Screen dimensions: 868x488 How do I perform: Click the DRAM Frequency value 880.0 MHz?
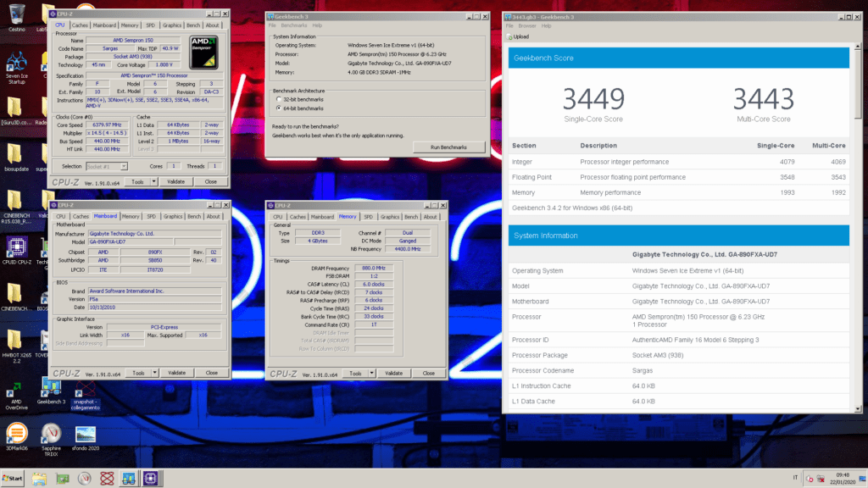(x=374, y=269)
